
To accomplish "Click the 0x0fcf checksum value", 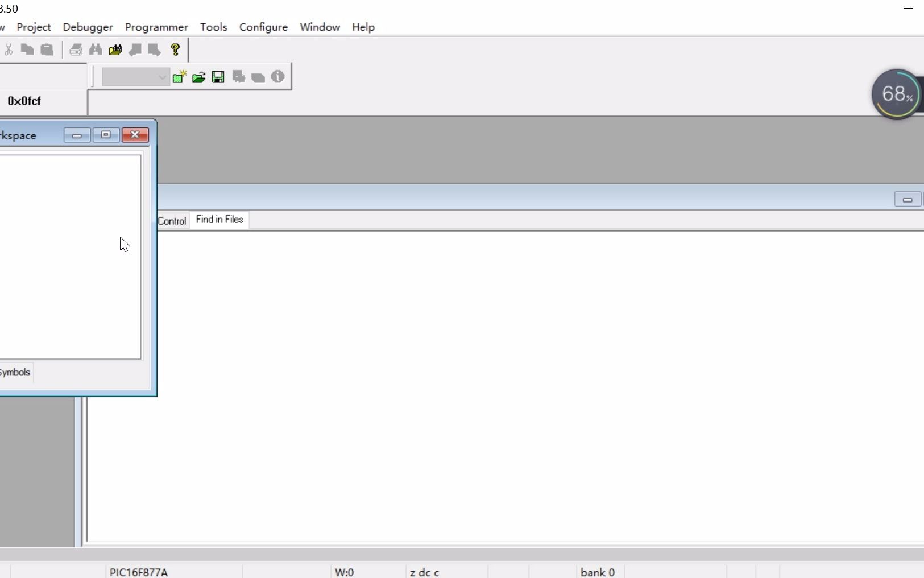I will (x=24, y=101).
